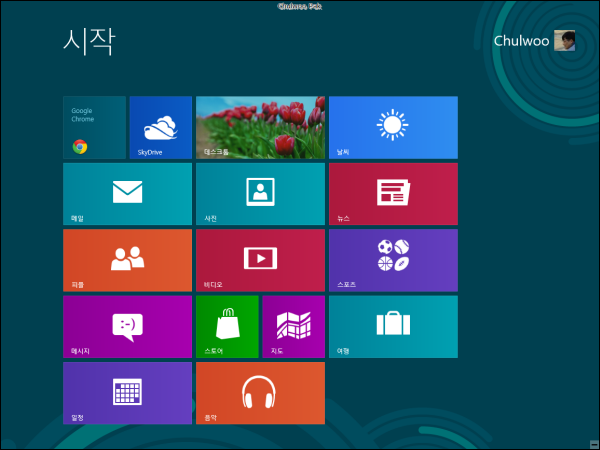600x450 pixels.
Task: Open the Sports tile with ball icons
Action: pyautogui.click(x=393, y=260)
